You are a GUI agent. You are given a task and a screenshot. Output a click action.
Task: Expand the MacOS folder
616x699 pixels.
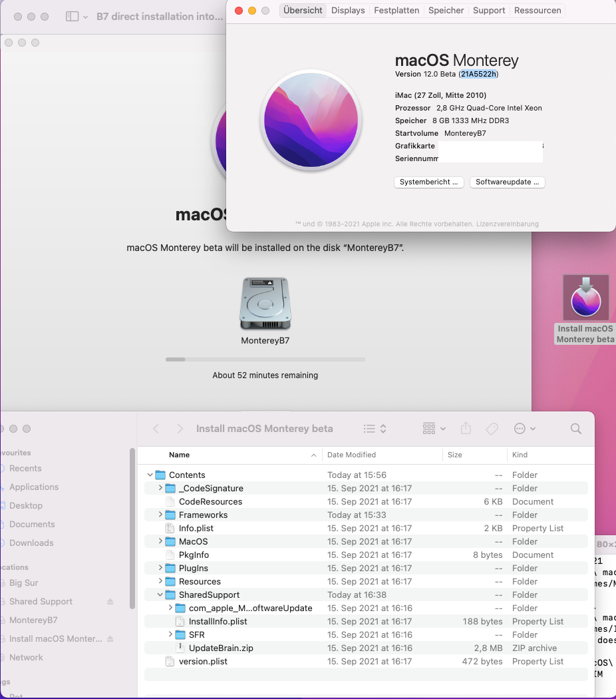click(x=160, y=541)
